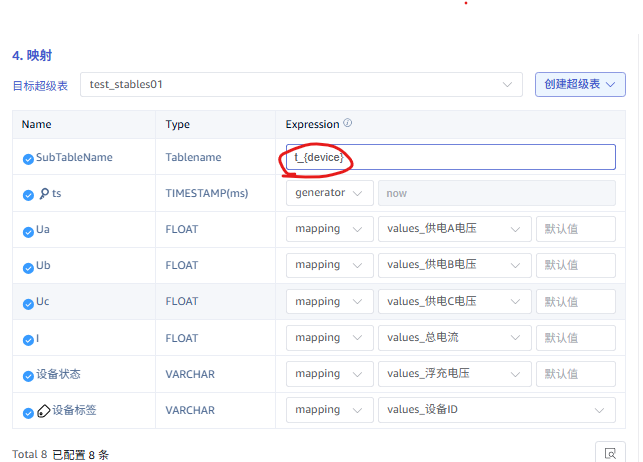Viewport: 643px width, 462px height.
Task: Click the info icon beside Expression header
Action: click(348, 124)
